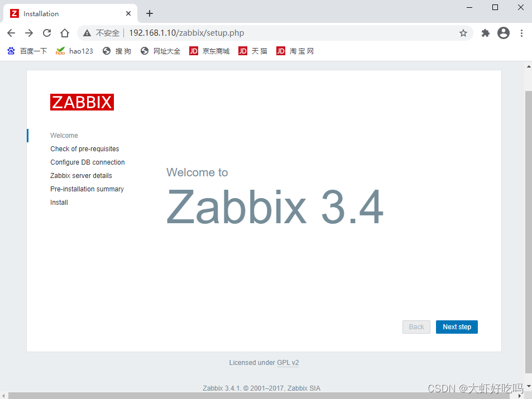Open the 百度一下 bookmark

pyautogui.click(x=27, y=51)
